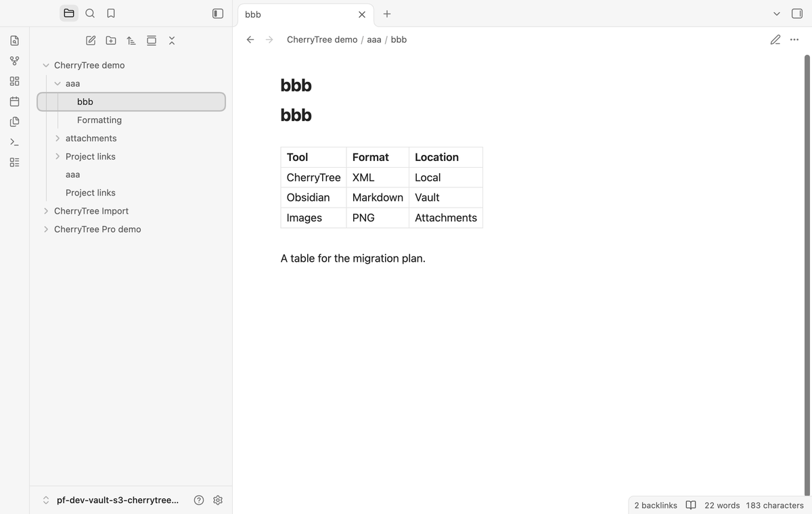Screen dimensions: 812x514
Task: Open the bookmarks panel icon
Action: pos(111,14)
